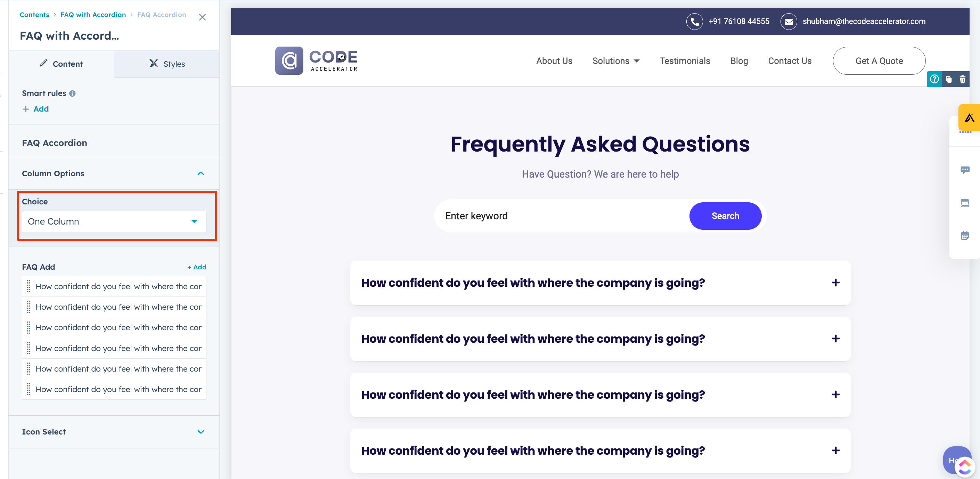Click the module help question-mark icon

click(934, 79)
